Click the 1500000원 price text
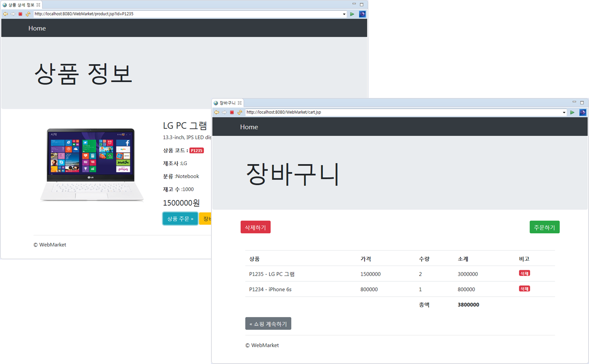The height and width of the screenshot is (364, 589). click(x=181, y=203)
